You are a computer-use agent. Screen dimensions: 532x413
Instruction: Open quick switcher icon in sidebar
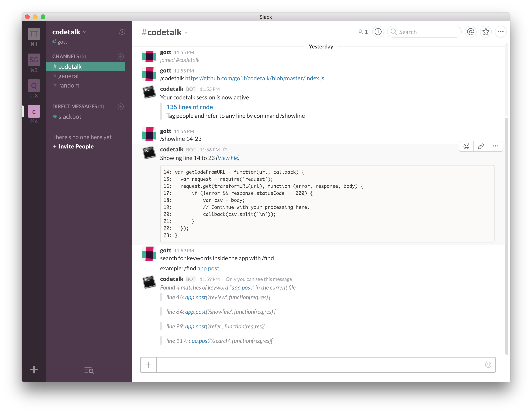(x=89, y=370)
